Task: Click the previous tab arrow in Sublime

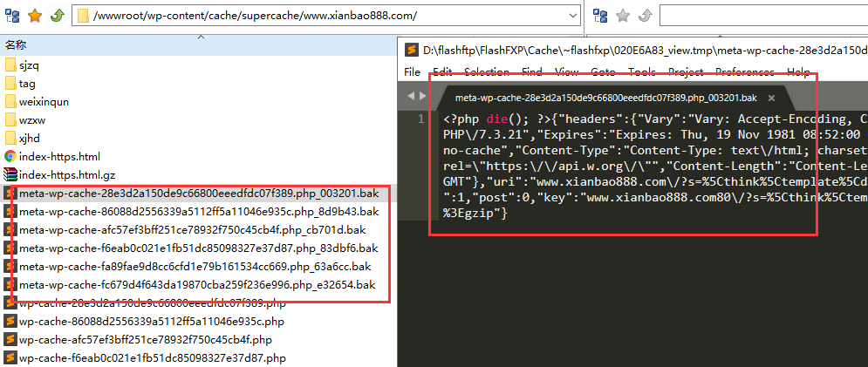Action: [411, 96]
